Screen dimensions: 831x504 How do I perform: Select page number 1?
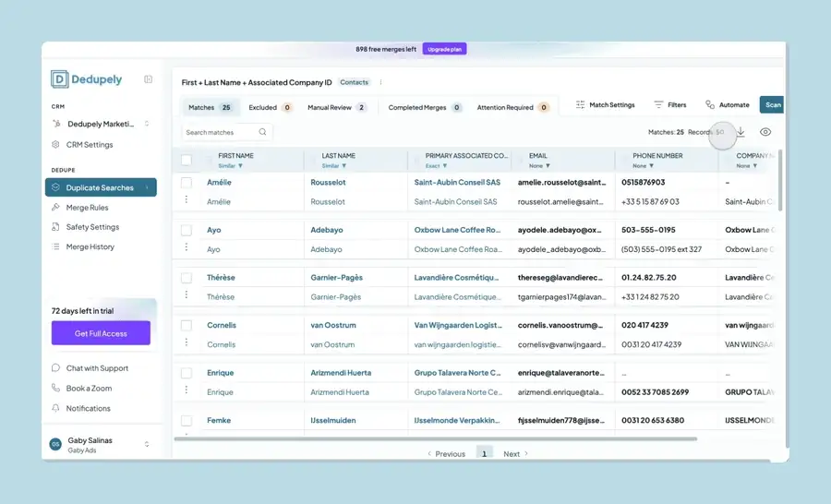pyautogui.click(x=485, y=453)
